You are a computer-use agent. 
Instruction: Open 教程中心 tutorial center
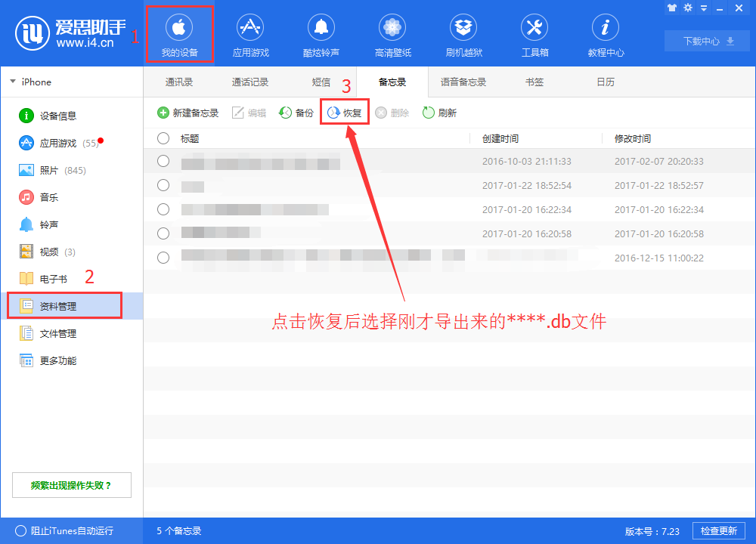[605, 33]
